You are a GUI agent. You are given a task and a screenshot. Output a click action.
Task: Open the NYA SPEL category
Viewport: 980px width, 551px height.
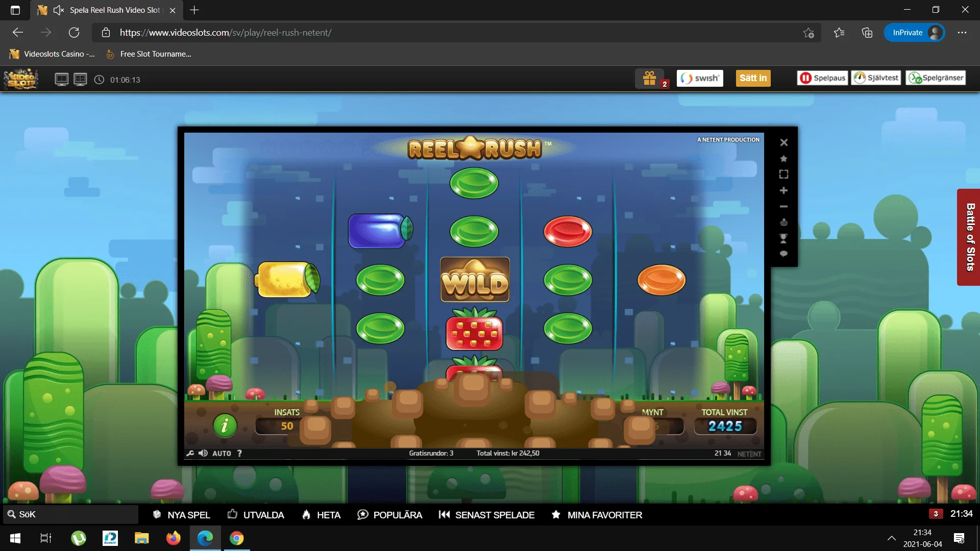point(182,515)
